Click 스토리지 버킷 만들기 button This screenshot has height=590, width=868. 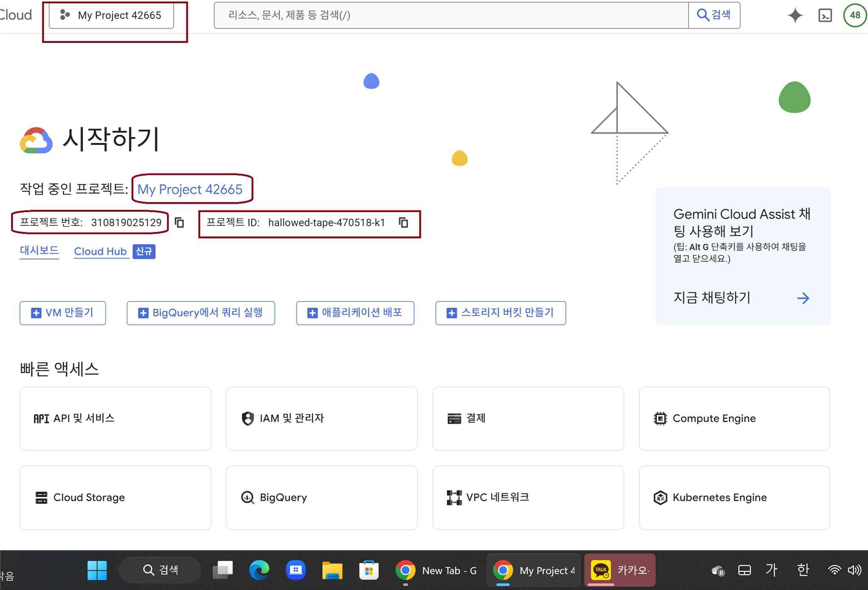(500, 313)
